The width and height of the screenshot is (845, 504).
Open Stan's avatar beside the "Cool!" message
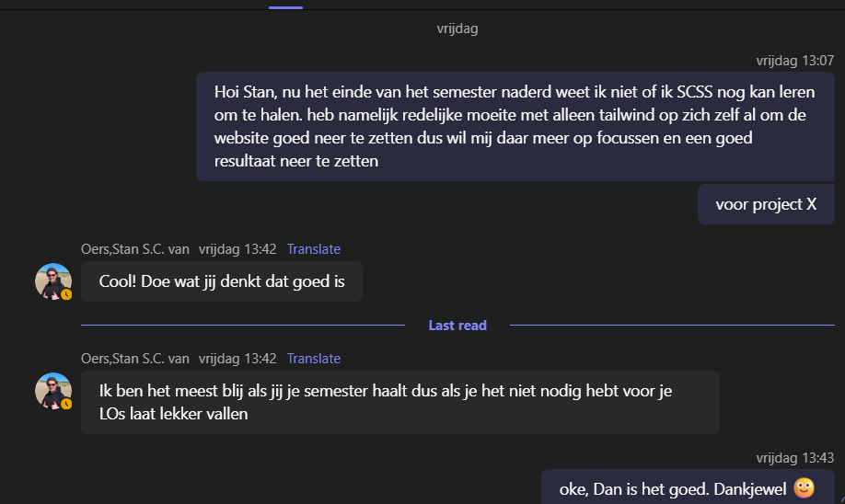point(52,281)
